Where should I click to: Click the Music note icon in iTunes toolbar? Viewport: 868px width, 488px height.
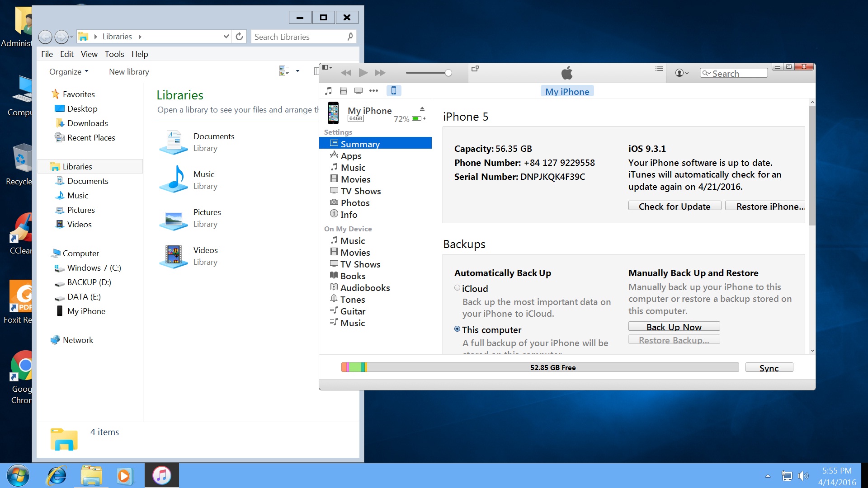coord(329,91)
